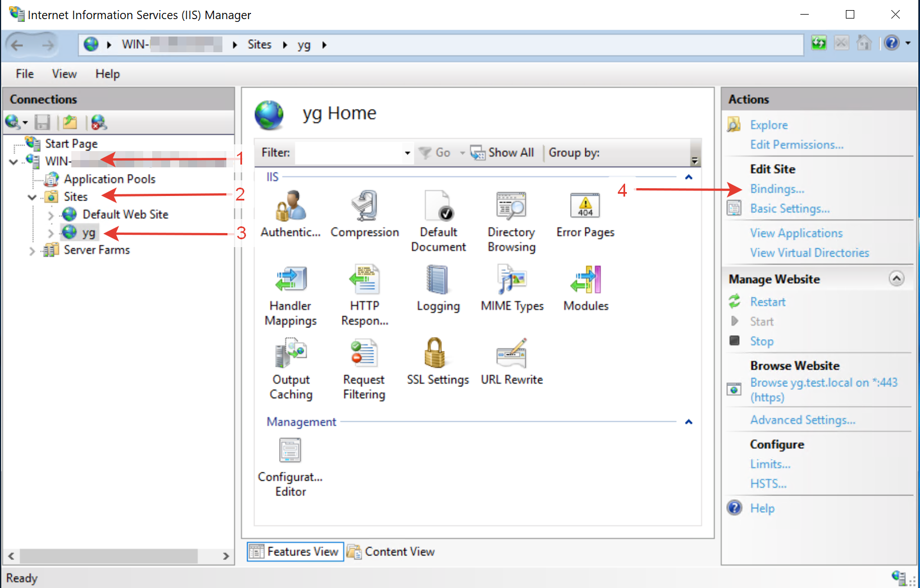This screenshot has width=920, height=588.
Task: Open the Help menu
Action: click(x=107, y=74)
